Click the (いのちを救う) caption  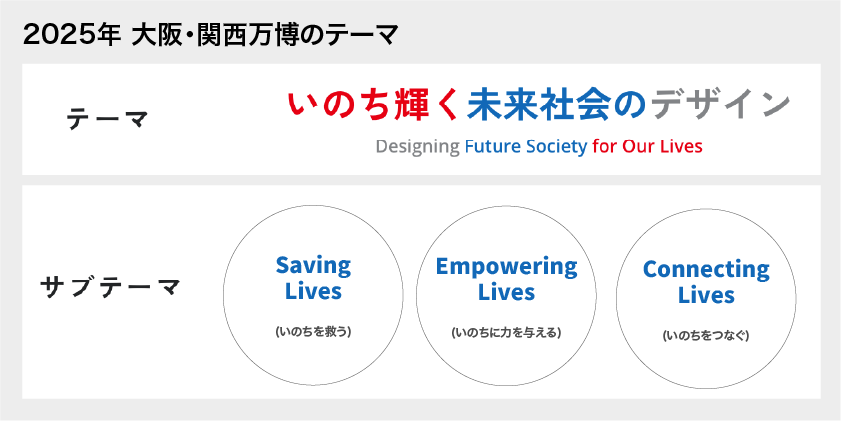point(313,331)
